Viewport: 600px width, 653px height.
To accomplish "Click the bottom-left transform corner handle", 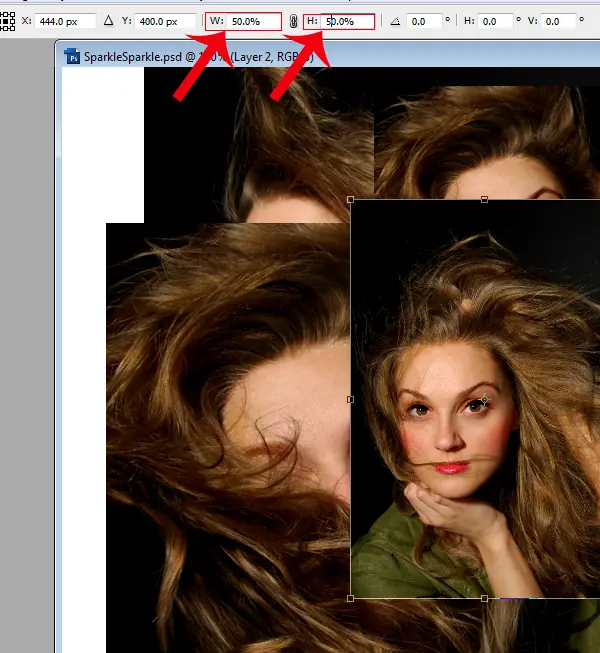I will tap(350, 598).
